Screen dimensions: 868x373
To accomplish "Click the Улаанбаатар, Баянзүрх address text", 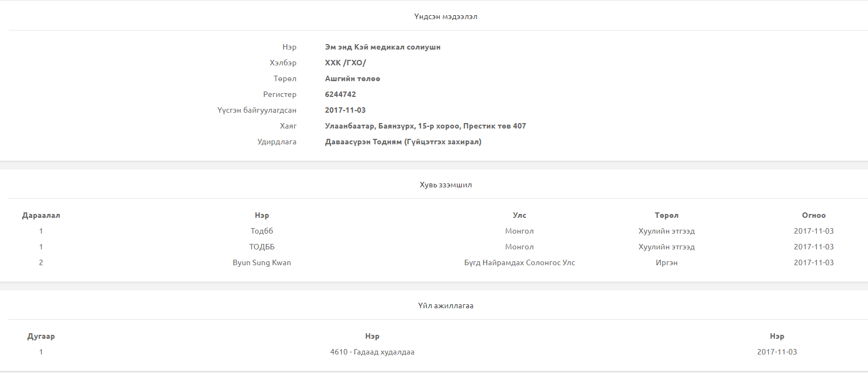I will 425,126.
